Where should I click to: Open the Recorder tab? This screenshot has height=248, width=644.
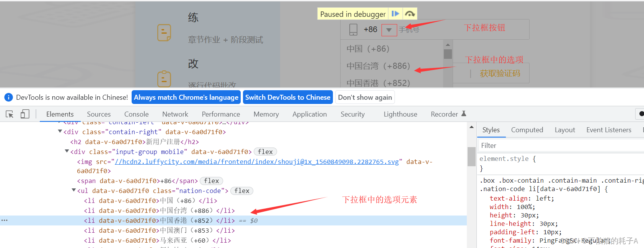(x=444, y=114)
